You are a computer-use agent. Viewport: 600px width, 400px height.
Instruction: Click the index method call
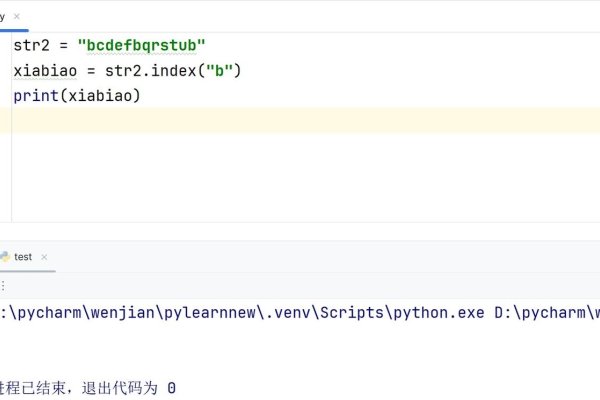pyautogui.click(x=173, y=71)
